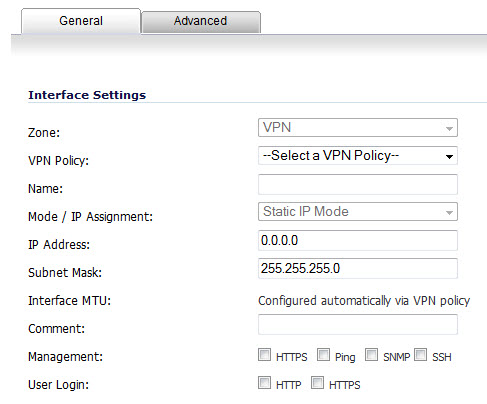Click the Interface Settings section heading
Image resolution: width=487 pixels, height=404 pixels.
[x=87, y=95]
